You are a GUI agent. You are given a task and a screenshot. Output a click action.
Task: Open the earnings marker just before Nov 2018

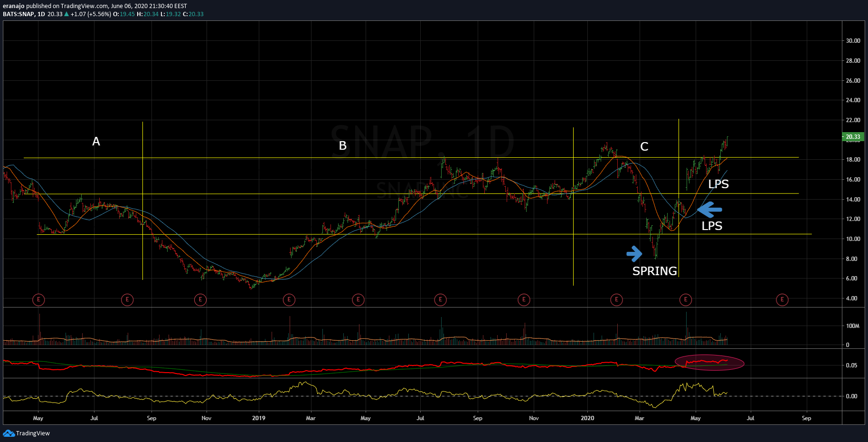click(x=200, y=299)
